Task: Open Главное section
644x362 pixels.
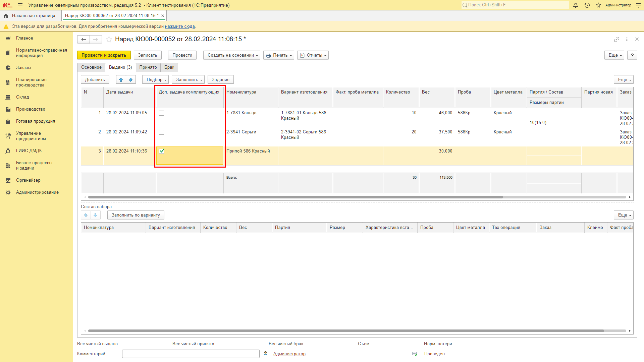Action: coord(24,38)
